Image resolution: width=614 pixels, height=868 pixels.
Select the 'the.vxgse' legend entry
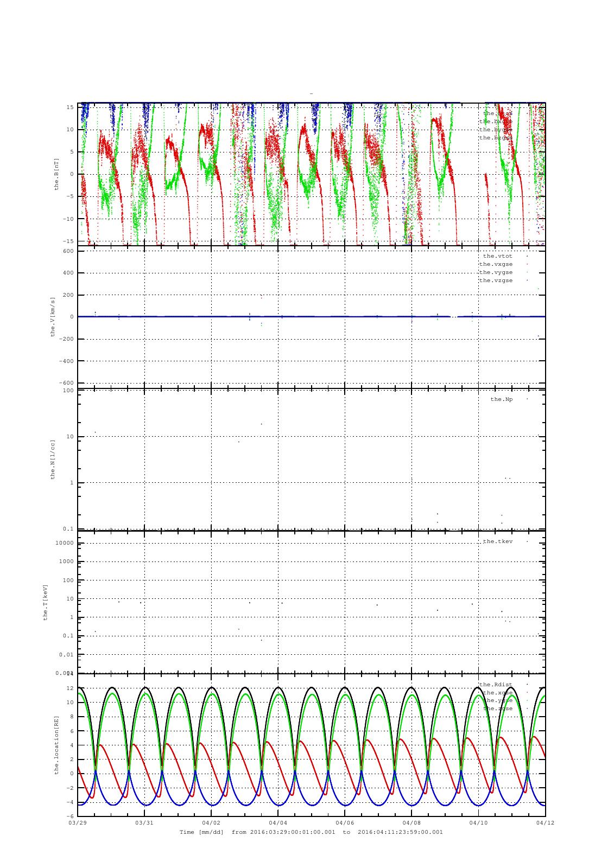(x=496, y=264)
